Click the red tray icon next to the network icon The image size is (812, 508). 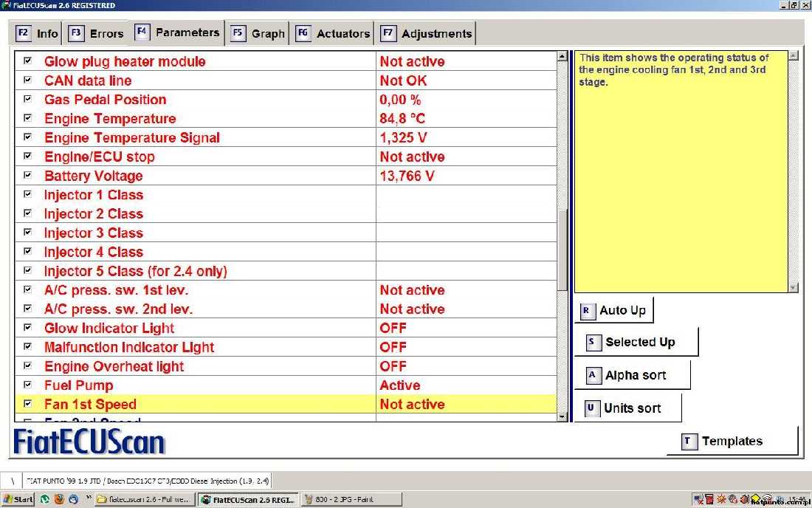pos(709,499)
